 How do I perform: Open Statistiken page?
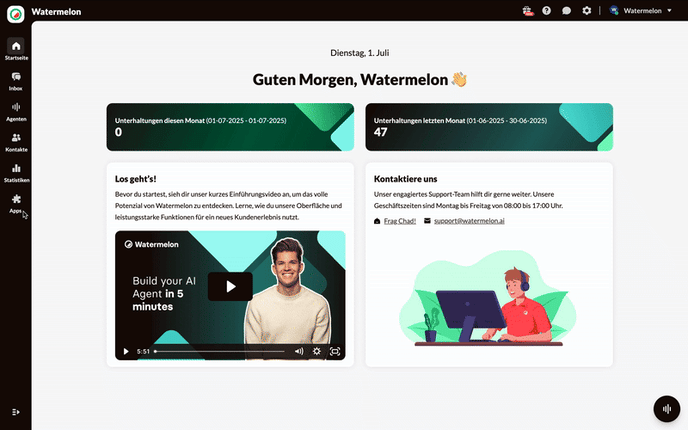16,173
